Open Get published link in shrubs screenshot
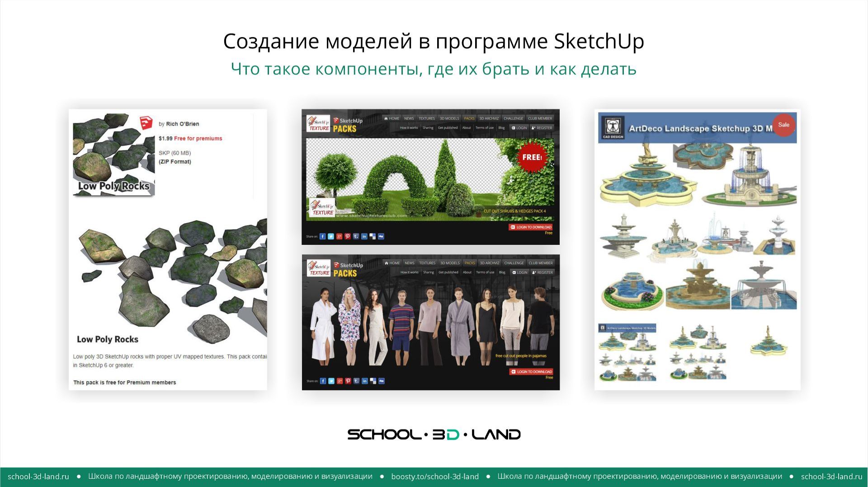Viewport: 868px width, 487px height. click(448, 128)
